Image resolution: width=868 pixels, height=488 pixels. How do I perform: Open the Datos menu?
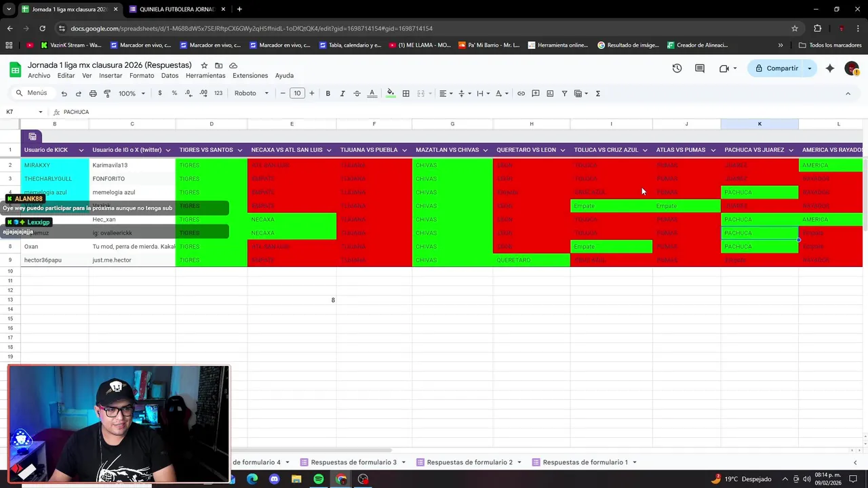point(170,75)
